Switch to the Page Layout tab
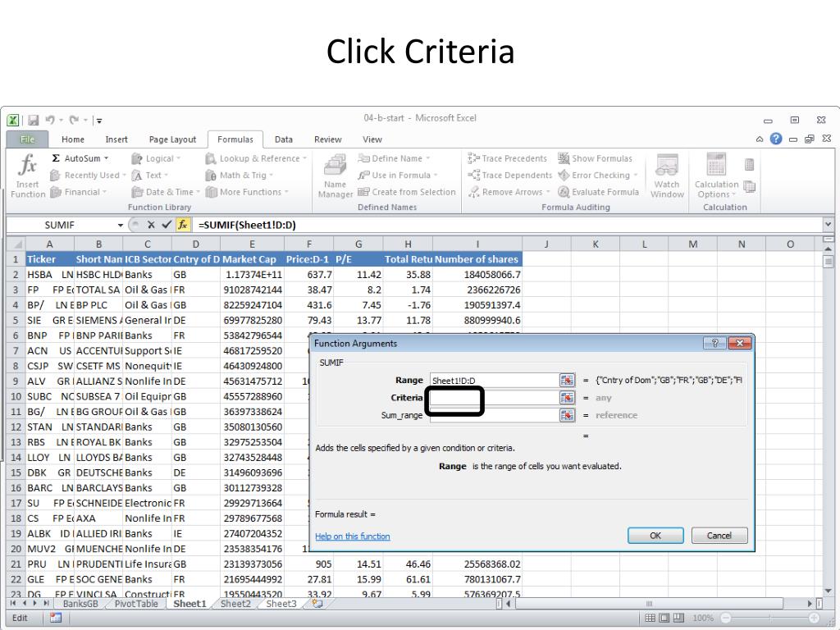Screen dimensions: 840x630 click(x=172, y=139)
